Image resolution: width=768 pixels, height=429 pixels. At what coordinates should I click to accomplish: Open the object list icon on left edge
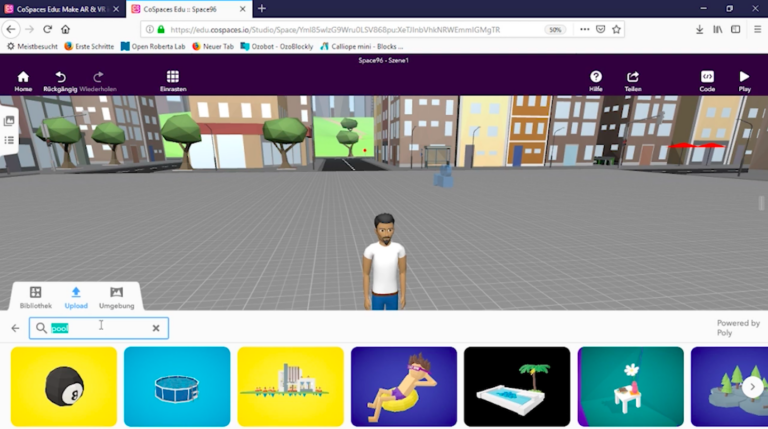[9, 141]
